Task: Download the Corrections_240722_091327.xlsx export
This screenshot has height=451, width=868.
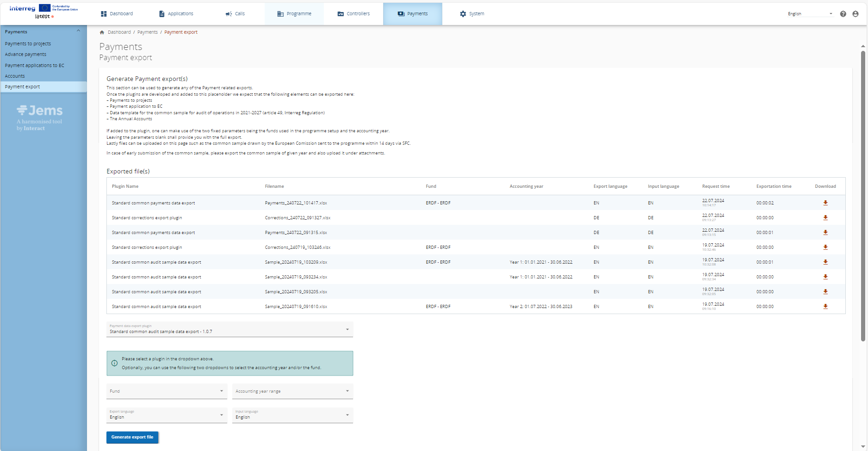Action: tap(825, 218)
